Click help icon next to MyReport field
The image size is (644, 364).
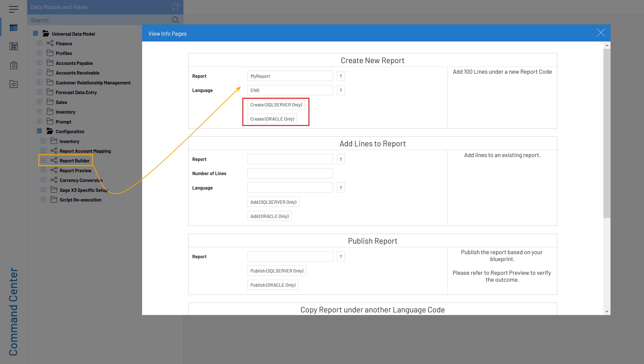(340, 76)
